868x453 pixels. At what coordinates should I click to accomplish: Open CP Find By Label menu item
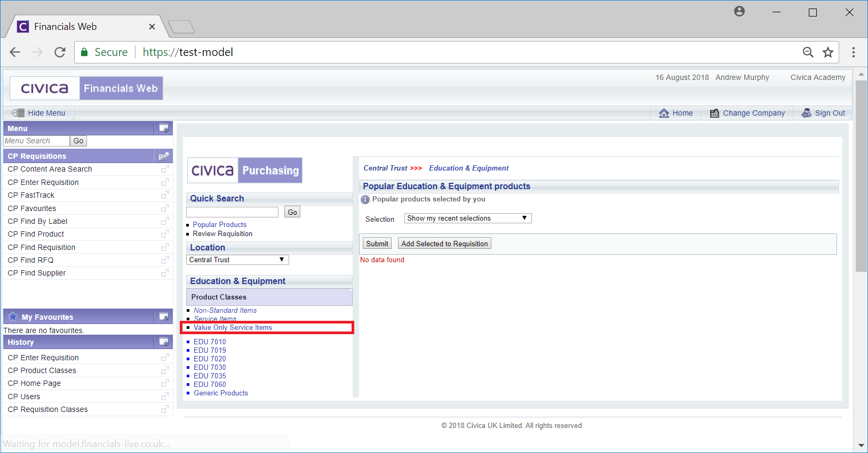pos(37,221)
